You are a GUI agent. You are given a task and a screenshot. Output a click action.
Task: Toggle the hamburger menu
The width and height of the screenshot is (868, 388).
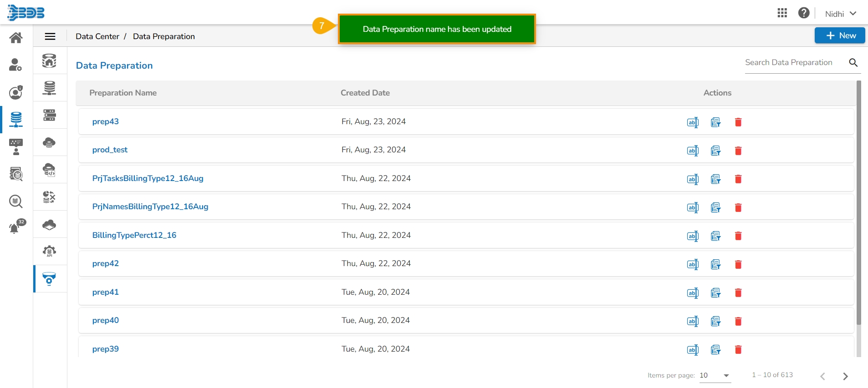click(x=50, y=36)
